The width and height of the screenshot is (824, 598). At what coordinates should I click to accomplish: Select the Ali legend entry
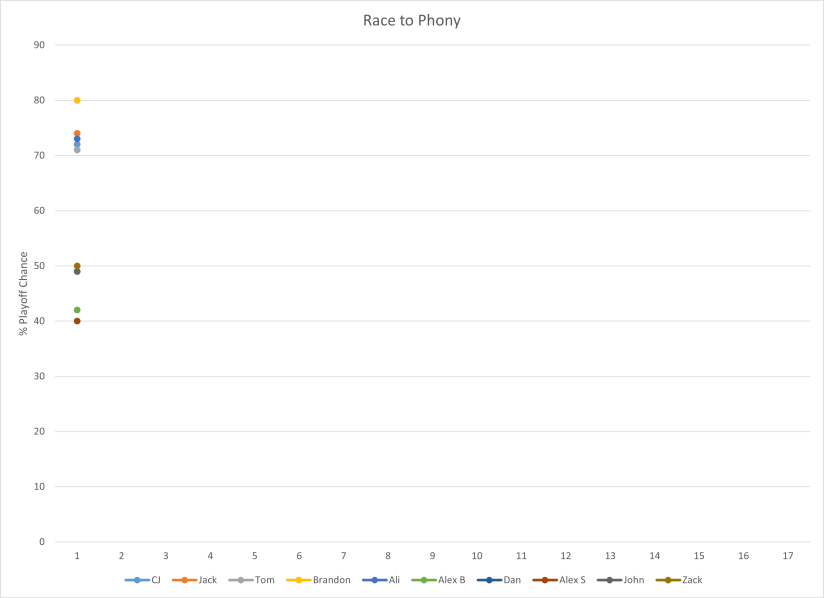click(387, 580)
